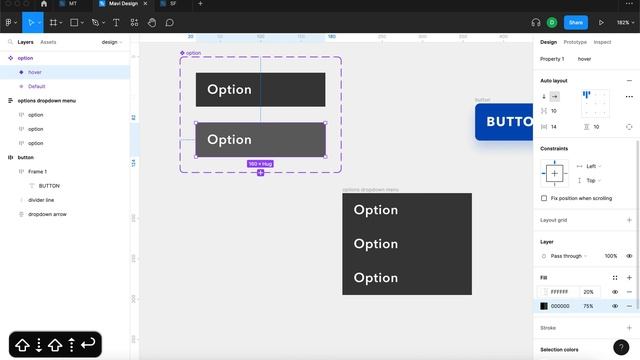Add a stroke
Screen dimensions: 640x360
click(629, 328)
